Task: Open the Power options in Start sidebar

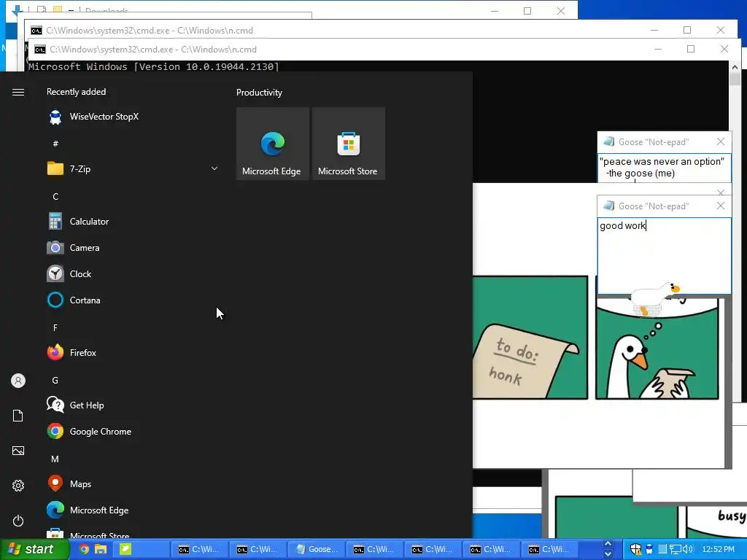Action: [x=18, y=521]
